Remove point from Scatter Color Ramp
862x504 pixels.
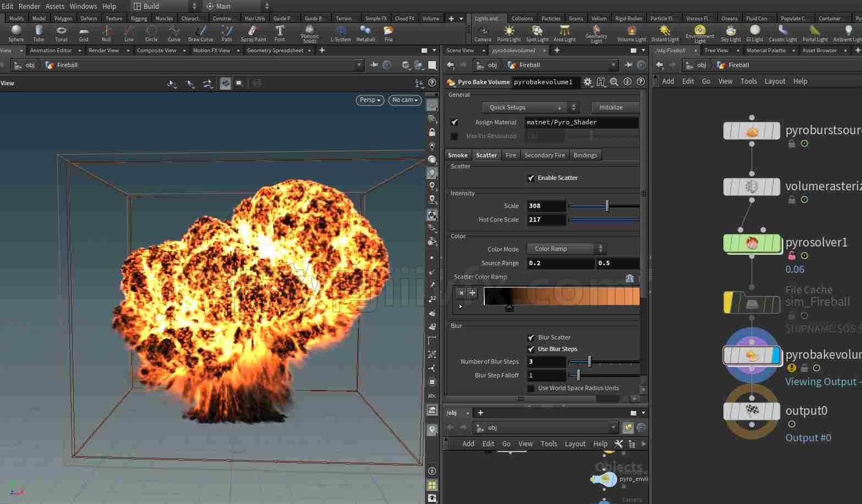pos(461,293)
